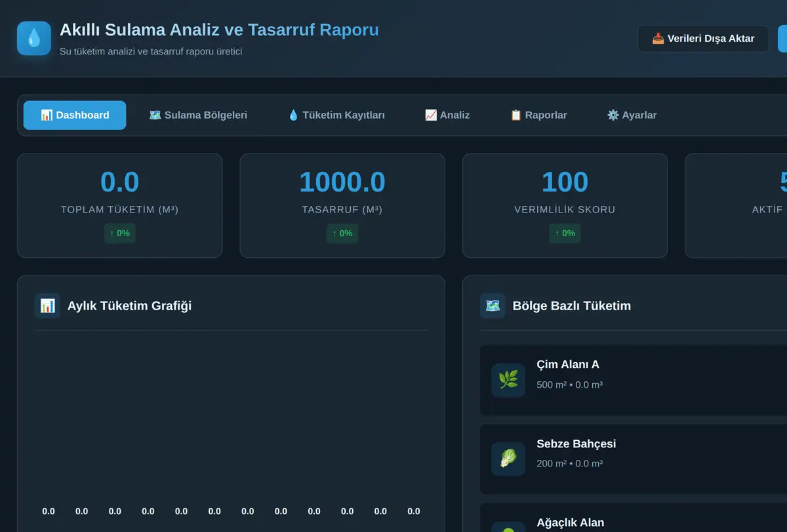Click the Verimlilik Skoru stat card

[x=565, y=206]
